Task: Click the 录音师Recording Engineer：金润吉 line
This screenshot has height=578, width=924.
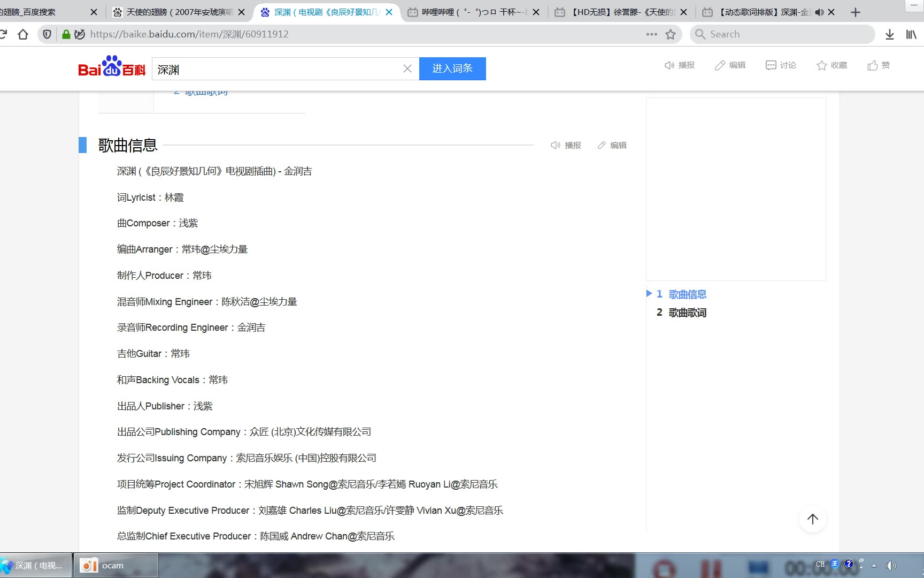Action: 191,328
